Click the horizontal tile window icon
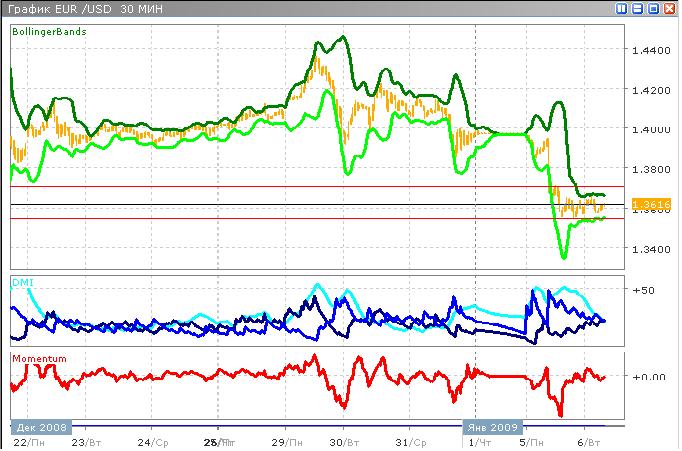The height and width of the screenshot is (451, 682). pos(637,8)
